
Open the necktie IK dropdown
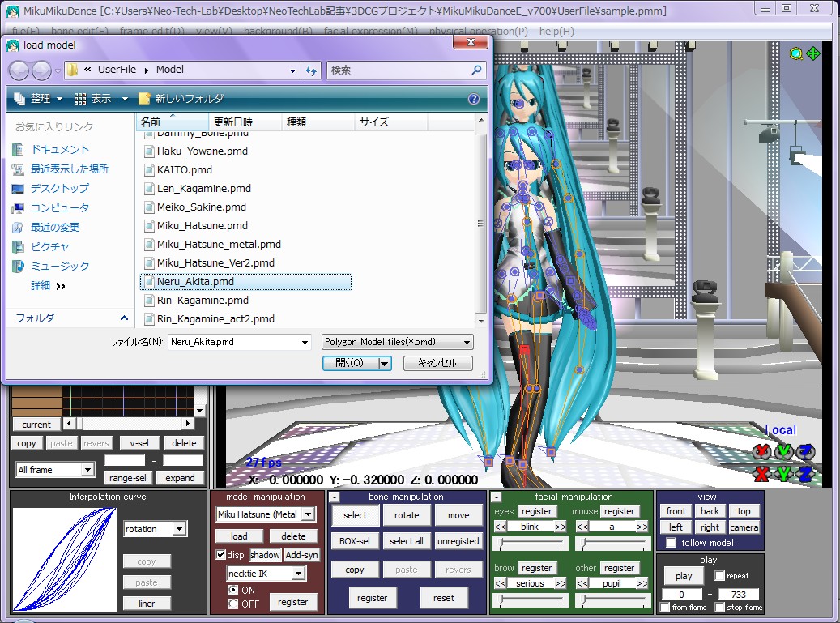(x=298, y=574)
